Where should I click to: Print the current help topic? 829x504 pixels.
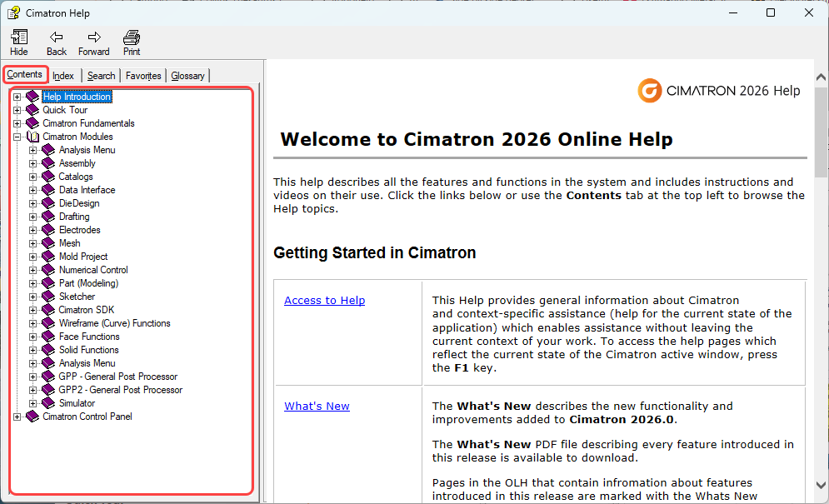[x=132, y=37]
